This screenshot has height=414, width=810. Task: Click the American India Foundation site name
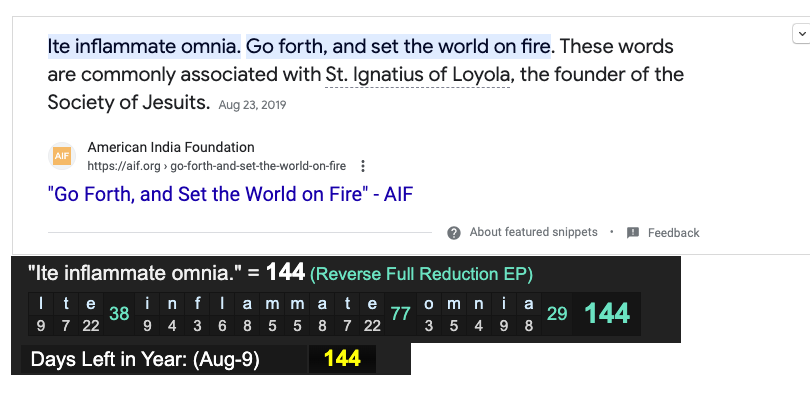click(x=171, y=147)
